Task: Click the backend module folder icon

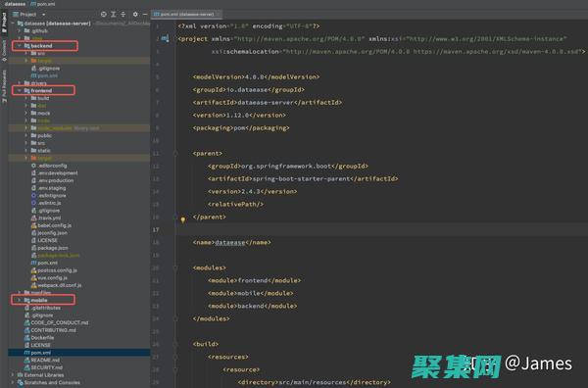Action: [27, 46]
